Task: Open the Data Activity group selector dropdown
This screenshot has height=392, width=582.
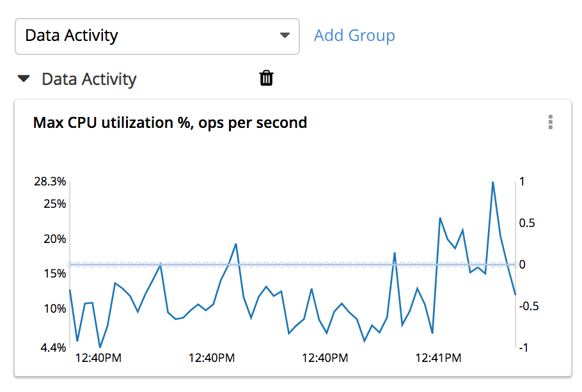Action: pyautogui.click(x=157, y=36)
